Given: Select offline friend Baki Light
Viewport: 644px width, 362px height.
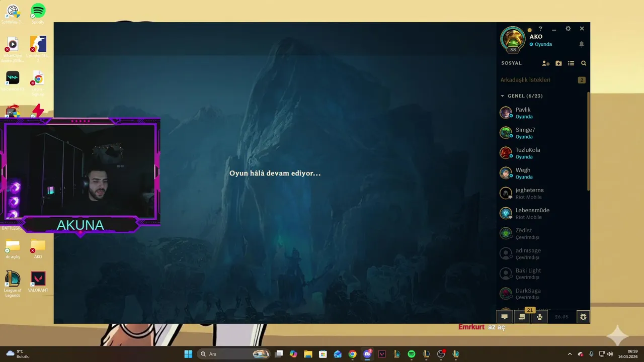Looking at the screenshot, I should [x=542, y=274].
